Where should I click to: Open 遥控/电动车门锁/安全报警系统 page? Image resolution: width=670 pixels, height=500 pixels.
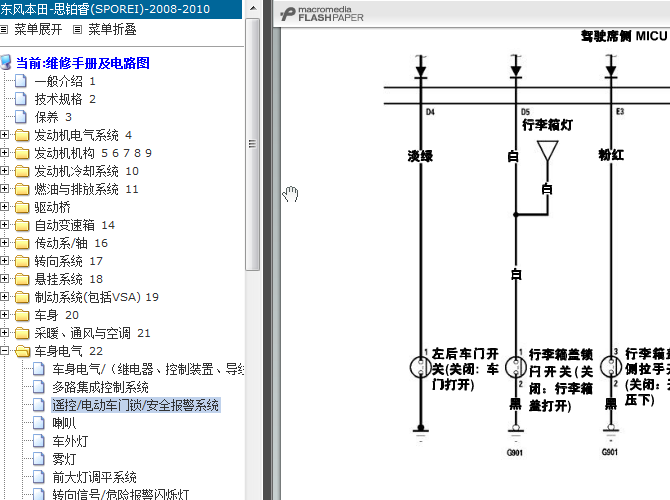coord(136,405)
